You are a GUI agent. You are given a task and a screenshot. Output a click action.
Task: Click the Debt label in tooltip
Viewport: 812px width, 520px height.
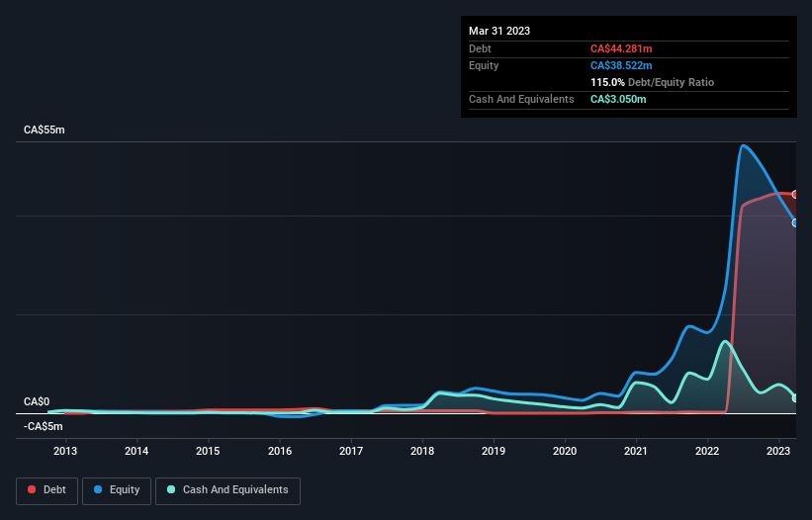click(480, 48)
